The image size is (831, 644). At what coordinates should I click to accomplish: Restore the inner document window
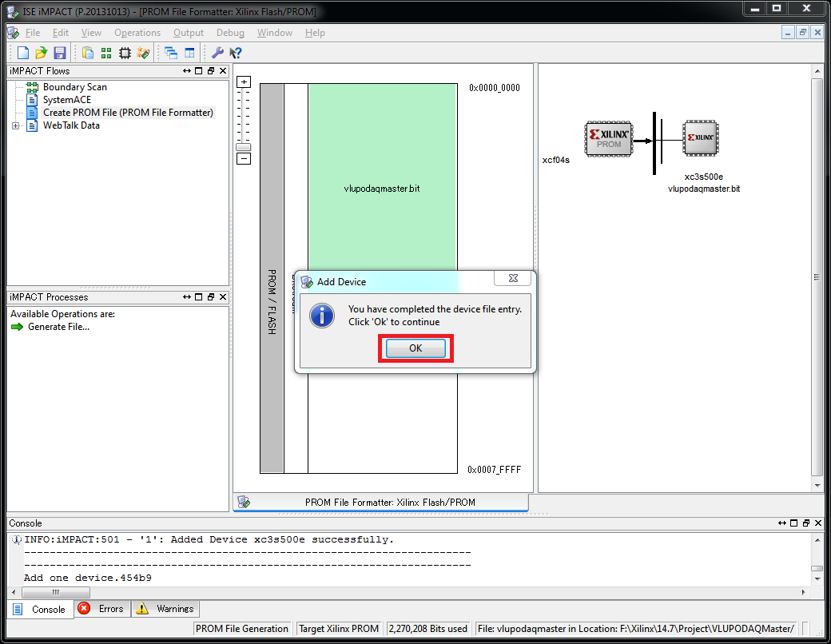802,32
